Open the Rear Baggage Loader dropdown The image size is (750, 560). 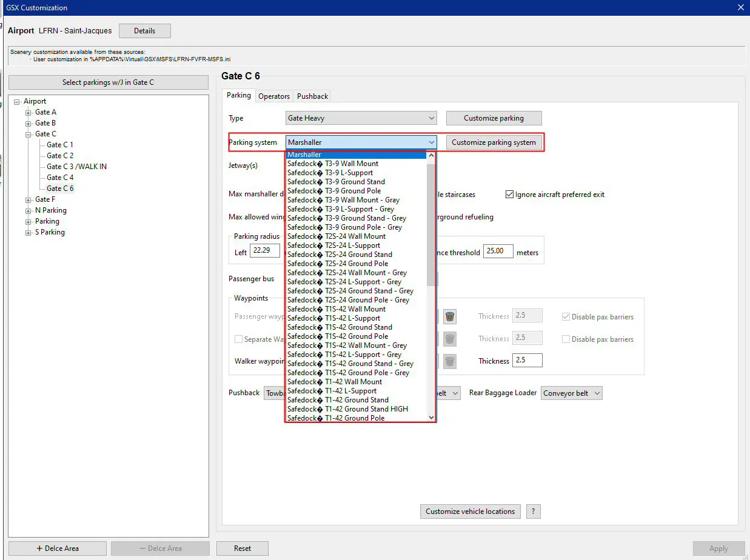pyautogui.click(x=572, y=393)
